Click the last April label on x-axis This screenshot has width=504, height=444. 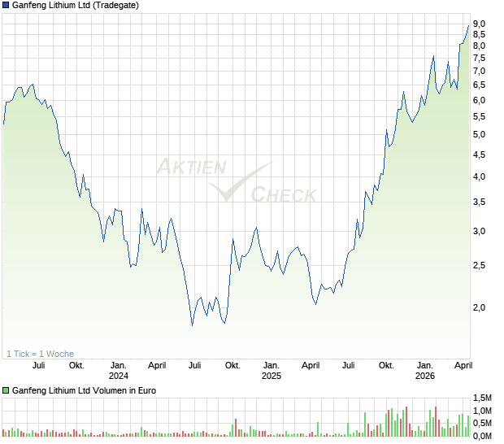click(463, 365)
